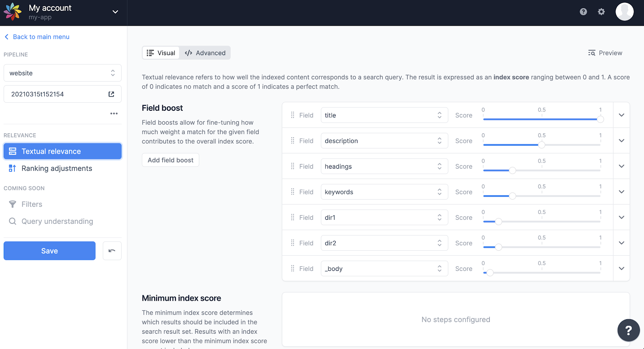Click the Save button
Viewport: 644px width, 349px height.
(50, 251)
